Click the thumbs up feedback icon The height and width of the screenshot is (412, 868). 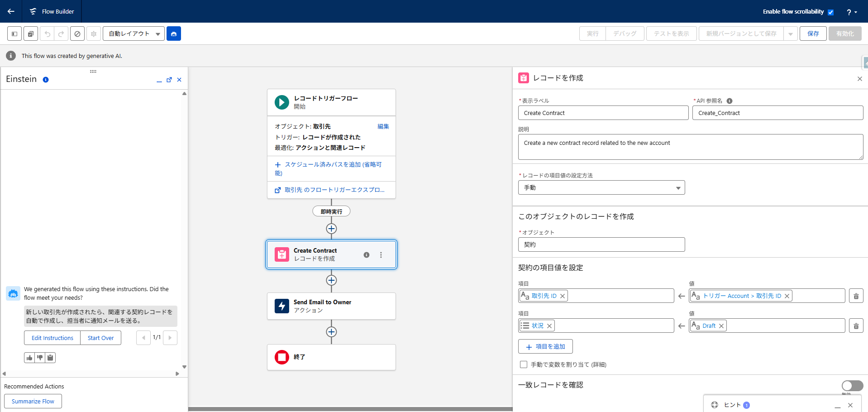(x=29, y=358)
